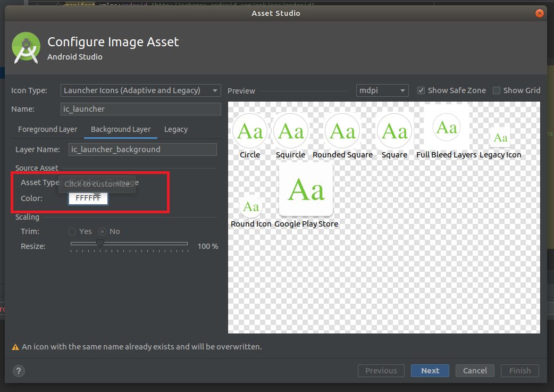Image resolution: width=554 pixels, height=392 pixels.
Task: Enable Show Grid in the preview
Action: coord(498,90)
